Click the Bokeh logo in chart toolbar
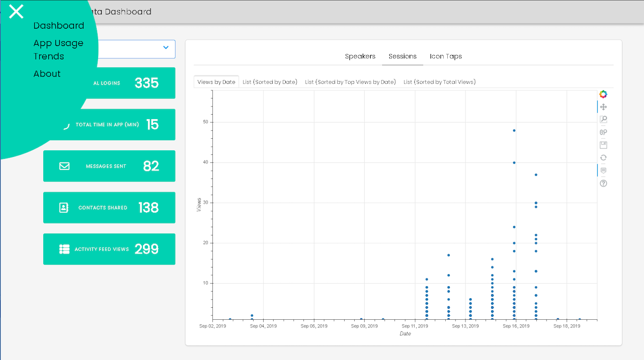 pyautogui.click(x=603, y=94)
